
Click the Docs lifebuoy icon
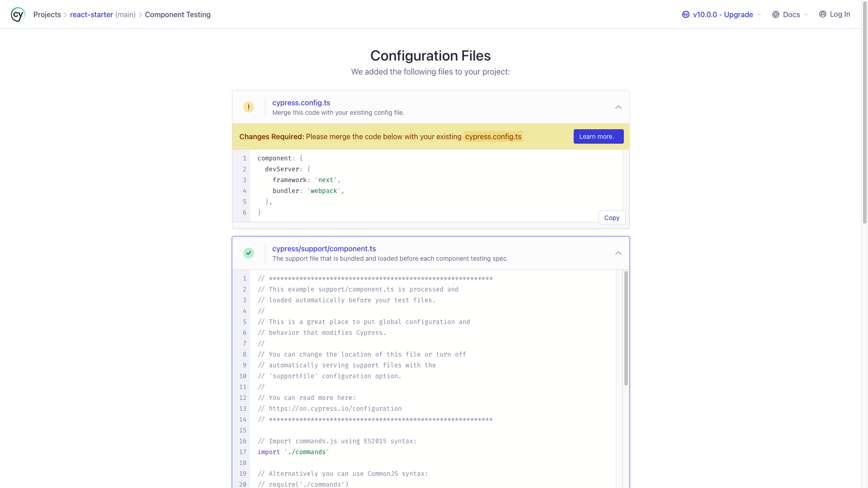click(x=775, y=14)
